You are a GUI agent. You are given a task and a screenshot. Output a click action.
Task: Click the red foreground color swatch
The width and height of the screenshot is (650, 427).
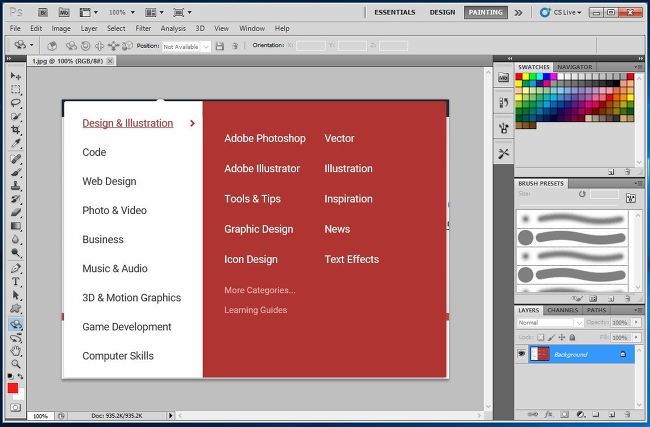[12, 388]
